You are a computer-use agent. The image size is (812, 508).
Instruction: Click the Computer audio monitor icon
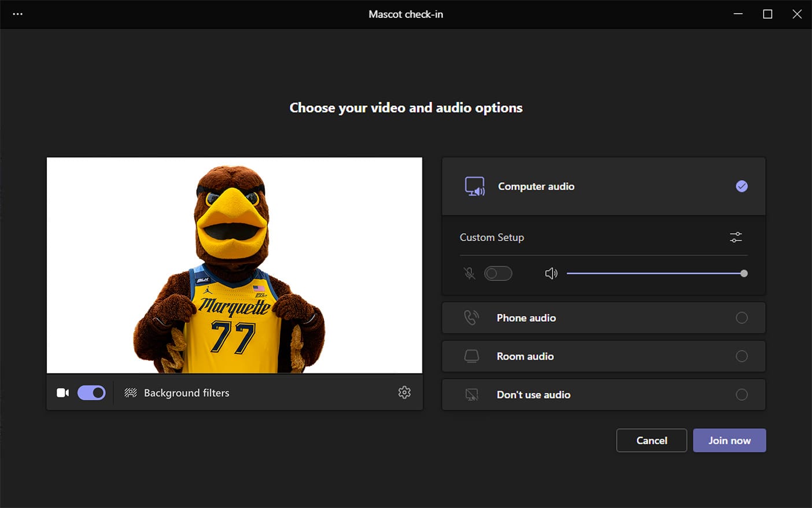tap(475, 186)
